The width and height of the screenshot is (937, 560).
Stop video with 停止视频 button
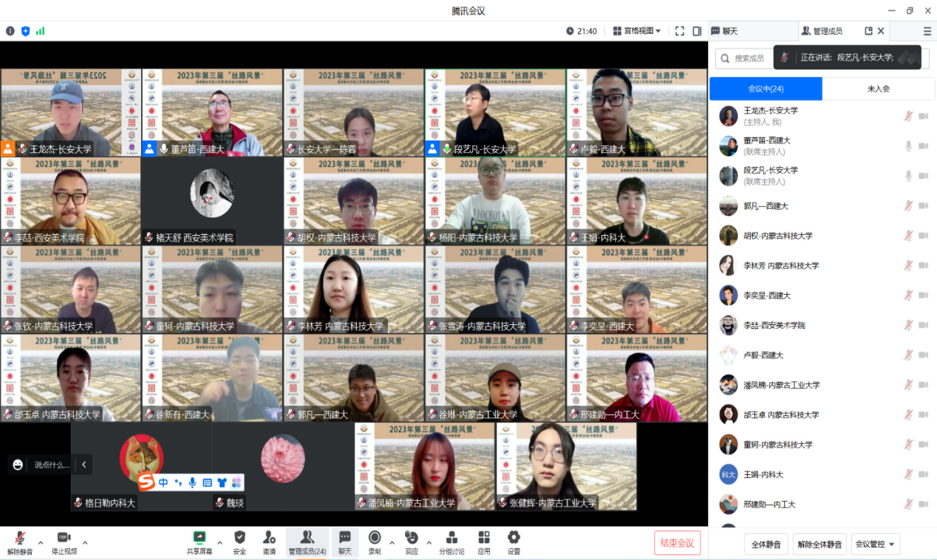point(64,542)
